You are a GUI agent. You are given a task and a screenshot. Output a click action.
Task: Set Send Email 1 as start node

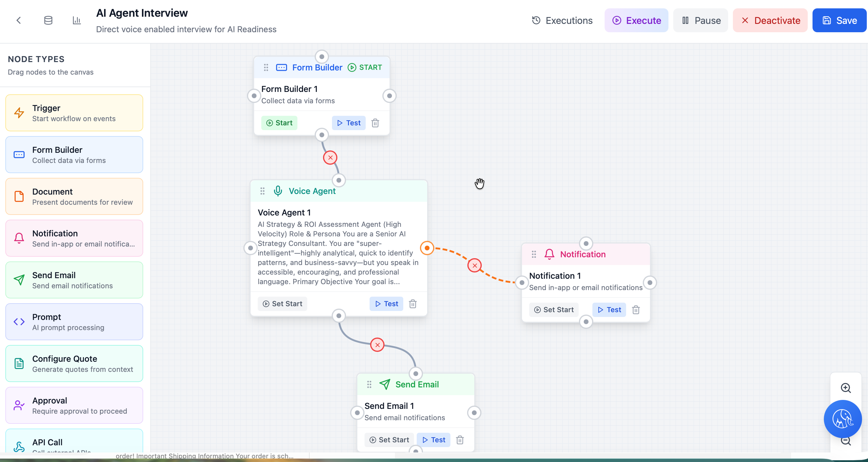pos(389,440)
